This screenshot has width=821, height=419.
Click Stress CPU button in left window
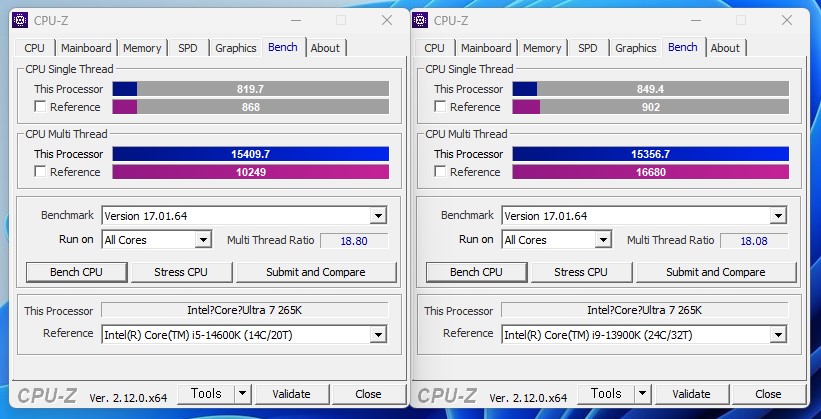pyautogui.click(x=181, y=272)
